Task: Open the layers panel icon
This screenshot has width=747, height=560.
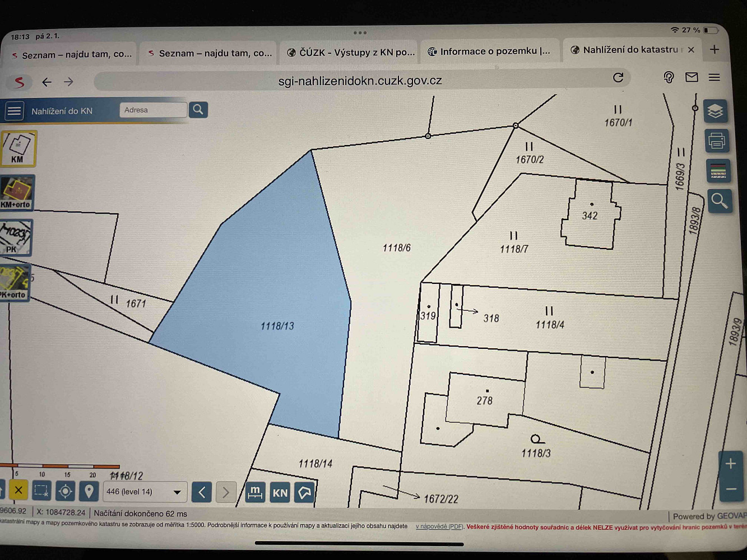Action: 716,111
